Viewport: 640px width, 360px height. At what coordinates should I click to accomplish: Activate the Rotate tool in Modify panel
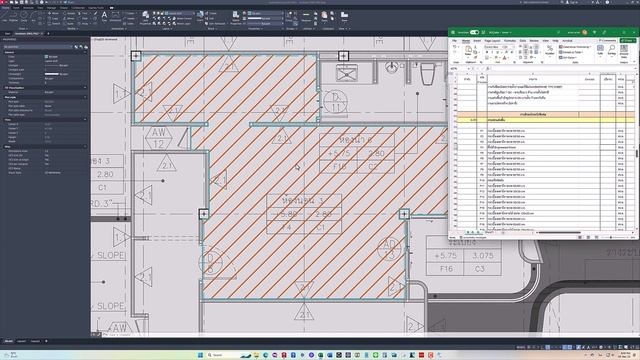coord(69,13)
